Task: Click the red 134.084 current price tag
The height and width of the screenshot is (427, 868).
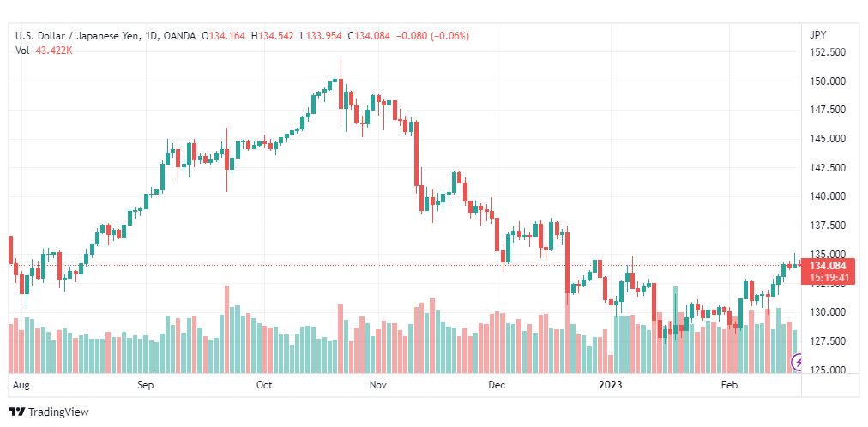Action: click(827, 266)
